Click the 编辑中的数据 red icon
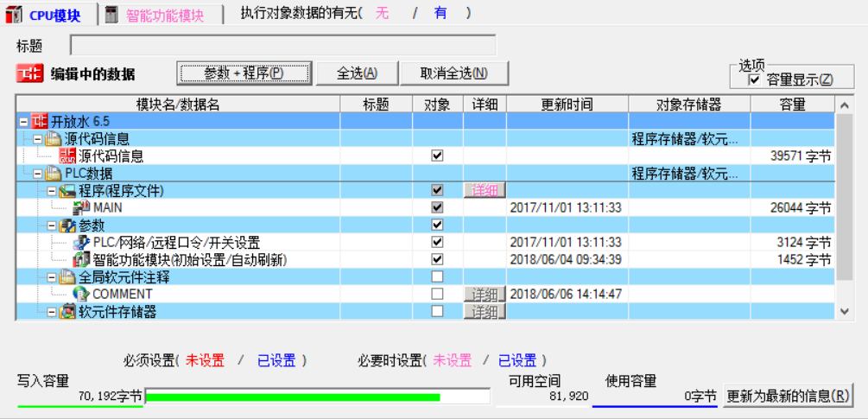The height and width of the screenshot is (419, 868). (29, 74)
